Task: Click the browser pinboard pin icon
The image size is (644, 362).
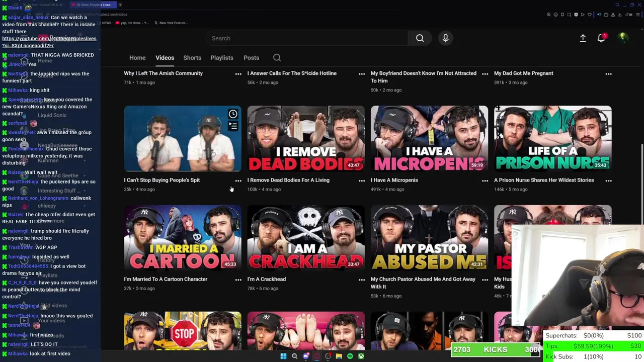Action: [x=562, y=15]
